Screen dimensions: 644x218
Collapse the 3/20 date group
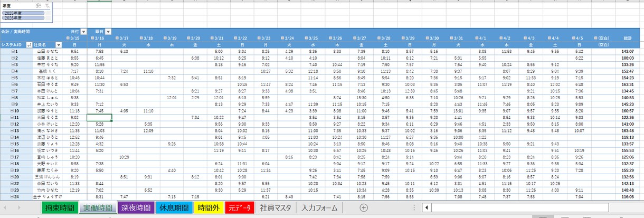click(188, 39)
